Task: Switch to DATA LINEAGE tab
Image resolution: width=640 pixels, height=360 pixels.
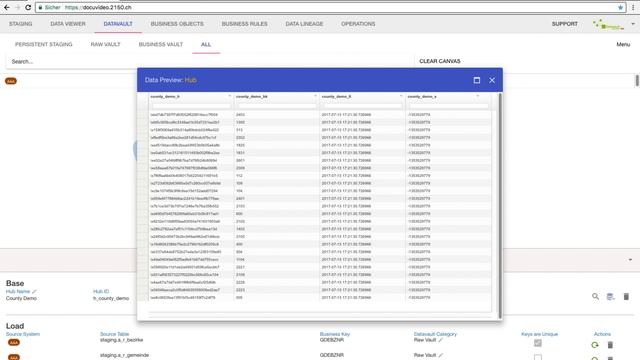Action: coord(304,24)
